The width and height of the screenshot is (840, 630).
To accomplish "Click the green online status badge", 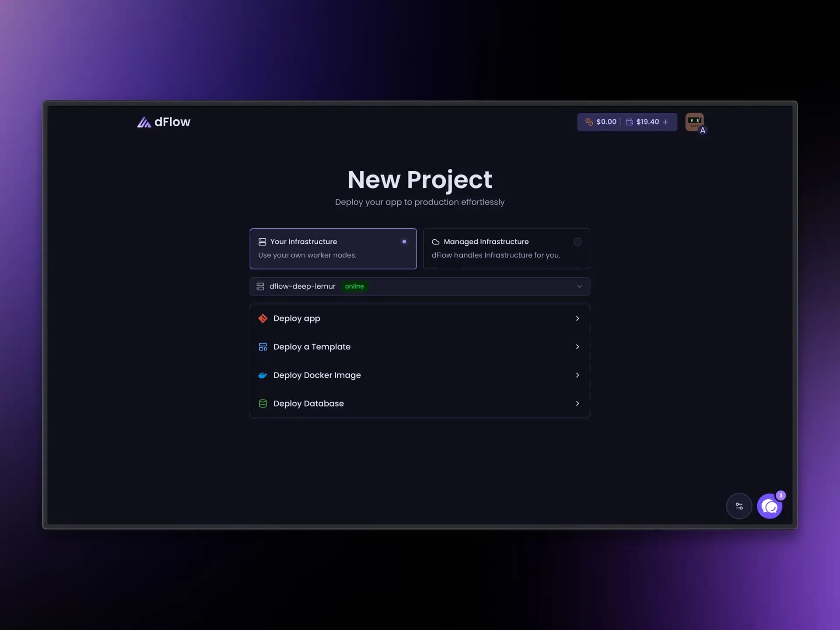I will click(354, 286).
